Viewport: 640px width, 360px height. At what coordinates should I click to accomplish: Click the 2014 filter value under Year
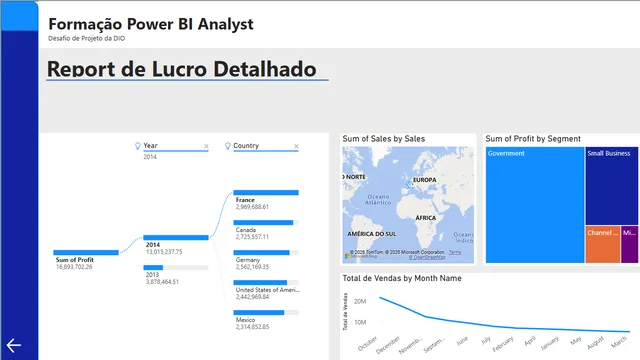(x=150, y=157)
